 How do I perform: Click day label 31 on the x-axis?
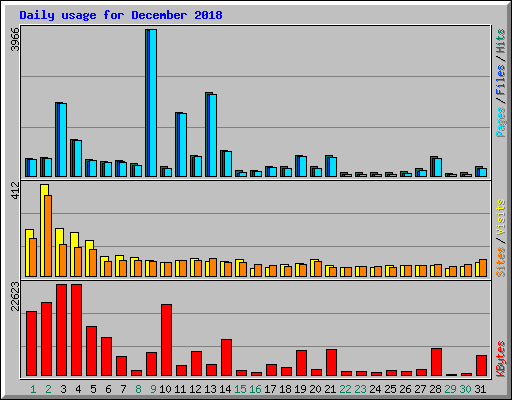(480, 389)
